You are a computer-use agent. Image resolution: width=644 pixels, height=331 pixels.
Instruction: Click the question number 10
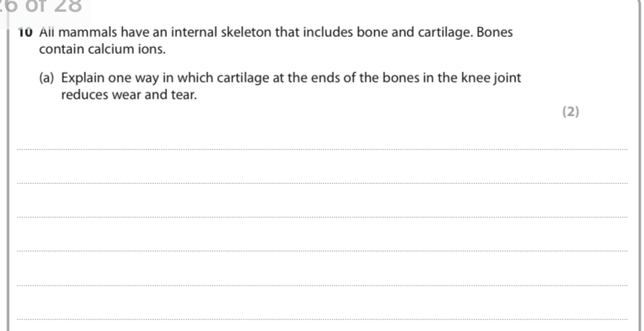coord(26,32)
